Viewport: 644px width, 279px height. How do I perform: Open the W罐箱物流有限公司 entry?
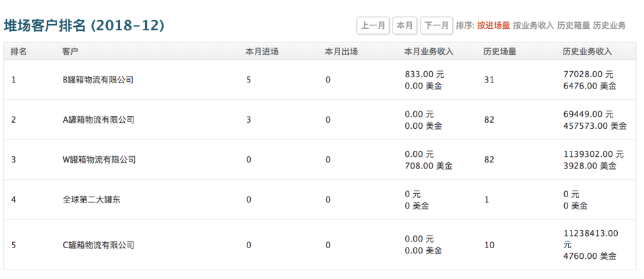click(x=99, y=160)
